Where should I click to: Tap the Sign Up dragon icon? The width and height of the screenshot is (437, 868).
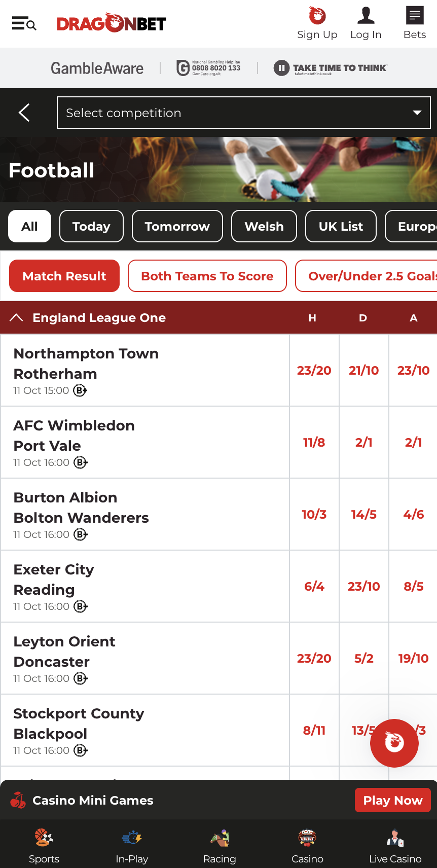tap(317, 16)
